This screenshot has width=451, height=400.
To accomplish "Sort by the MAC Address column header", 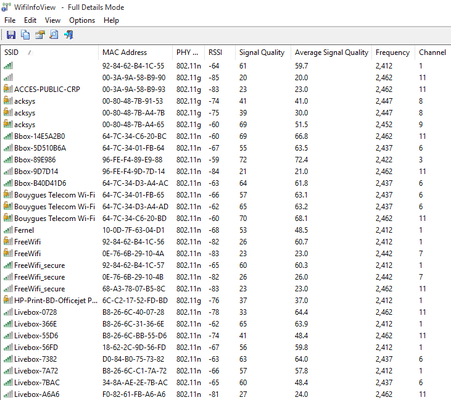I will pos(135,52).
